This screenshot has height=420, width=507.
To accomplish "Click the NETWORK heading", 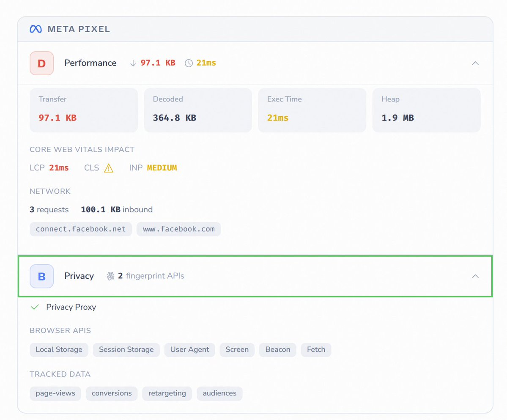I will click(50, 191).
